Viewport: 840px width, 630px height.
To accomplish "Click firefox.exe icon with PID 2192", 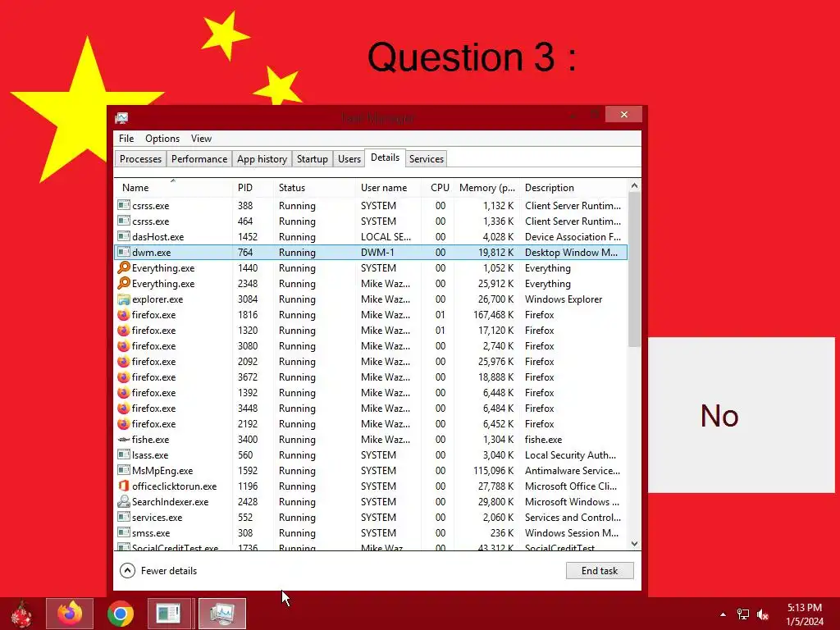I will 124,423.
